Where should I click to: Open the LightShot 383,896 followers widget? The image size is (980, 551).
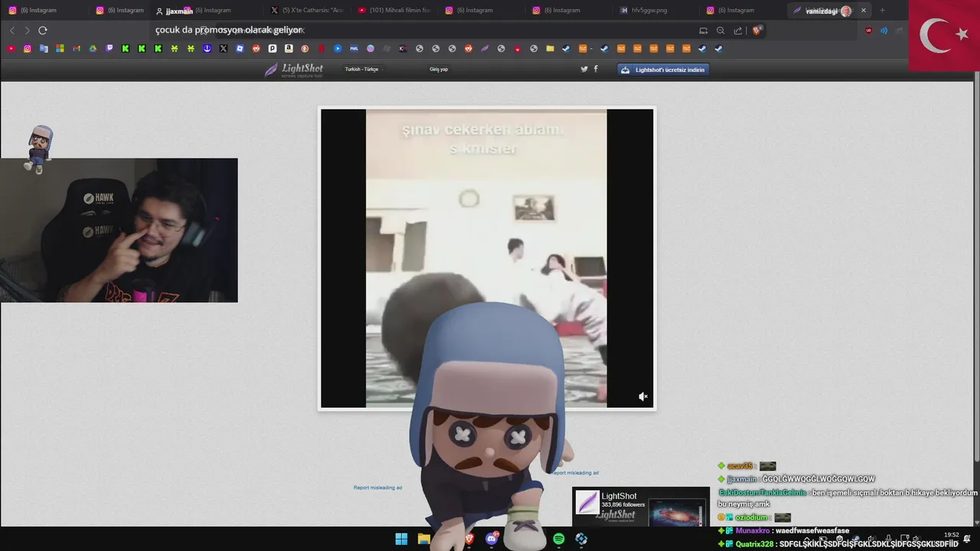tap(641, 507)
